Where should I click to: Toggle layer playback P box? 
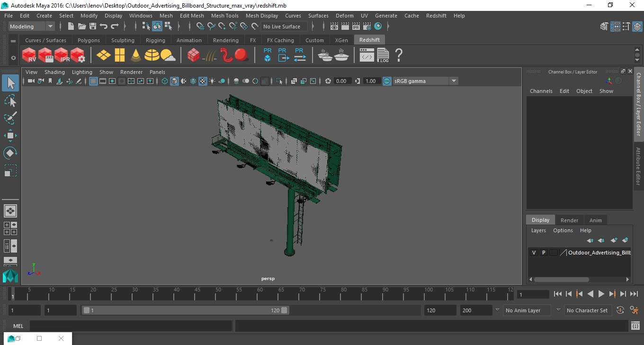click(x=544, y=253)
